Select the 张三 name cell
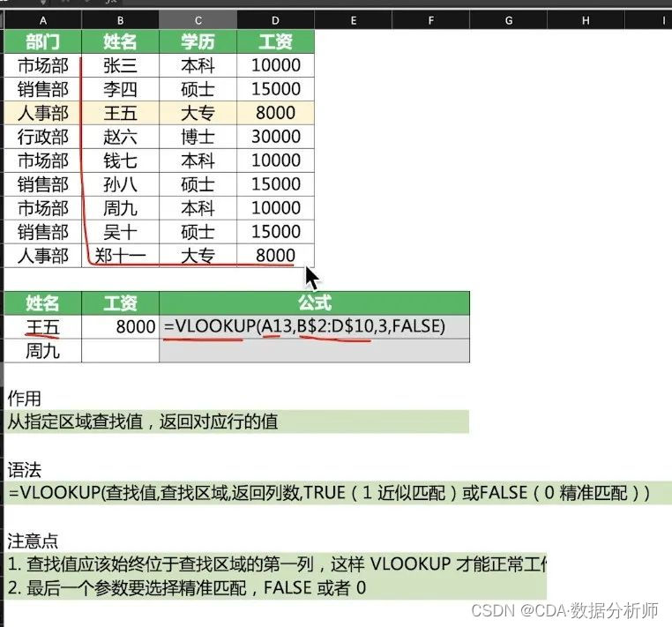The image size is (672, 627). [x=121, y=65]
